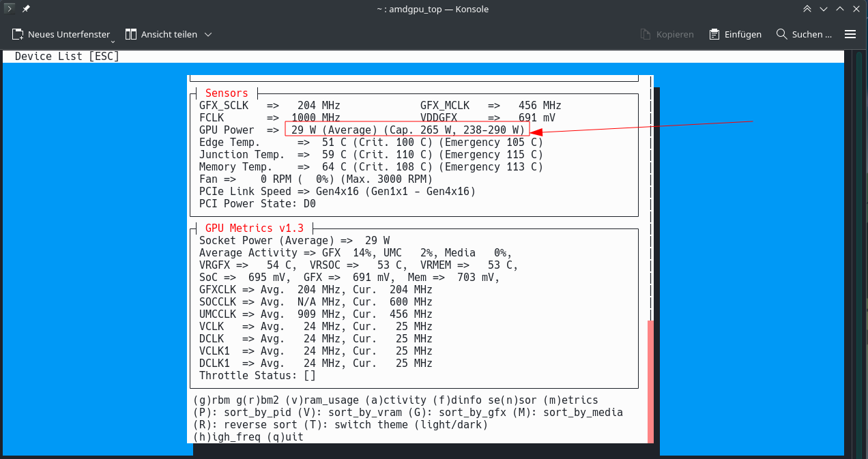
Task: Click the PCIe Link Speed Gen4x16 line
Action: click(337, 192)
